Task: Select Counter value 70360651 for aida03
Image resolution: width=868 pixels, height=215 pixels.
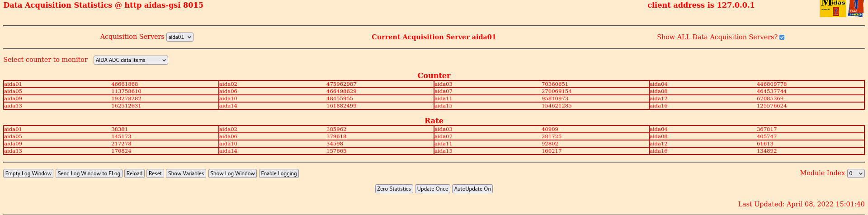Action: click(555, 84)
